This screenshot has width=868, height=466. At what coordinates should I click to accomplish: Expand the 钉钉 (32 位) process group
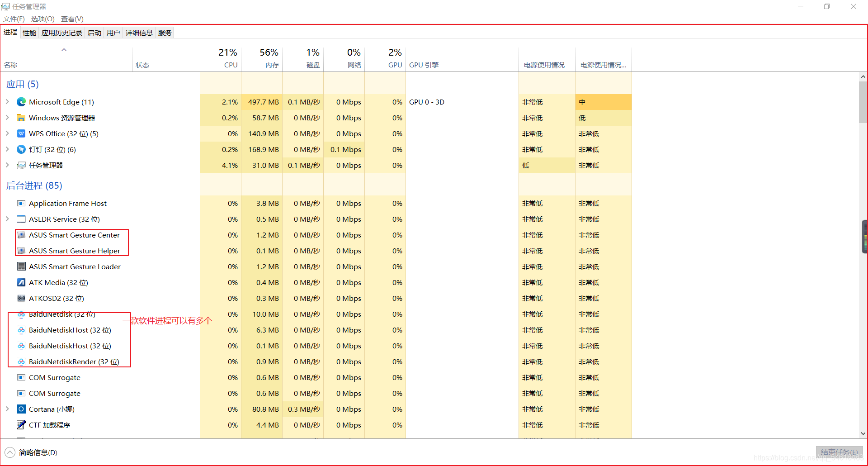point(7,149)
